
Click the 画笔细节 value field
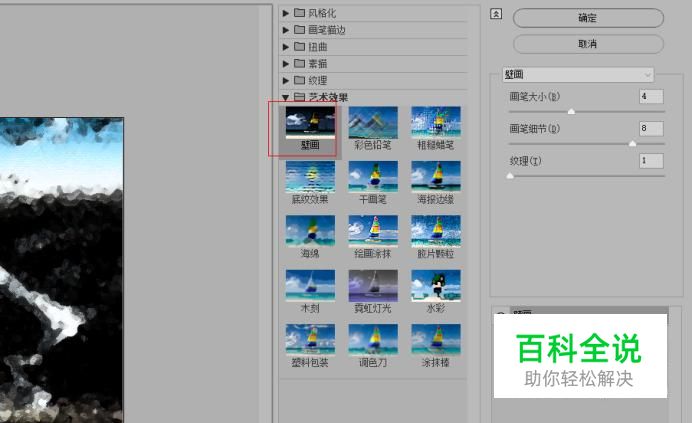click(651, 128)
